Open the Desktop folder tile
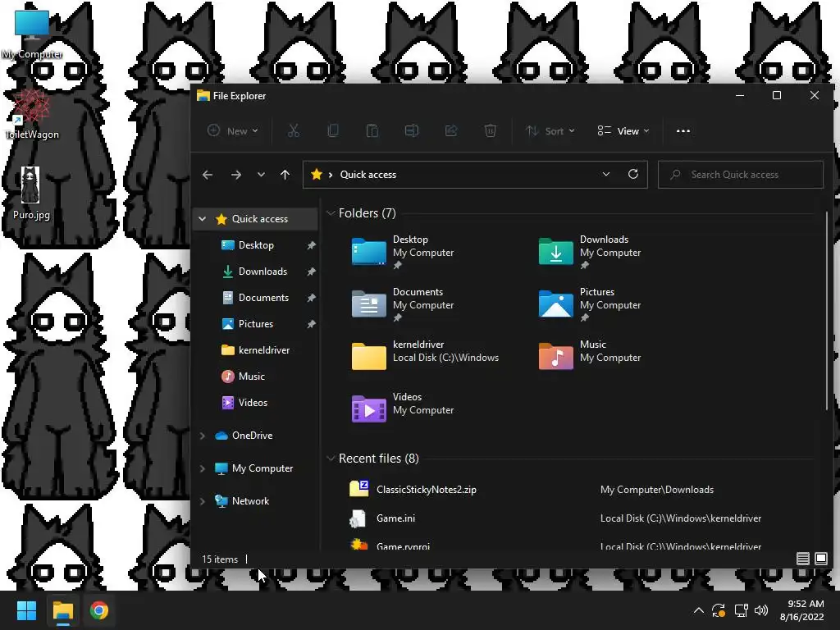This screenshot has width=840, height=630. tap(403, 251)
